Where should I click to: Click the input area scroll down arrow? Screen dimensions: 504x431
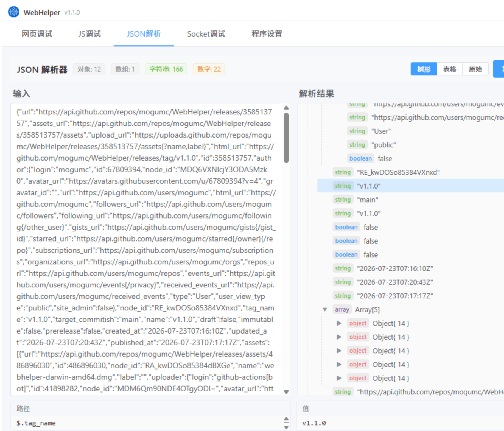[286, 392]
